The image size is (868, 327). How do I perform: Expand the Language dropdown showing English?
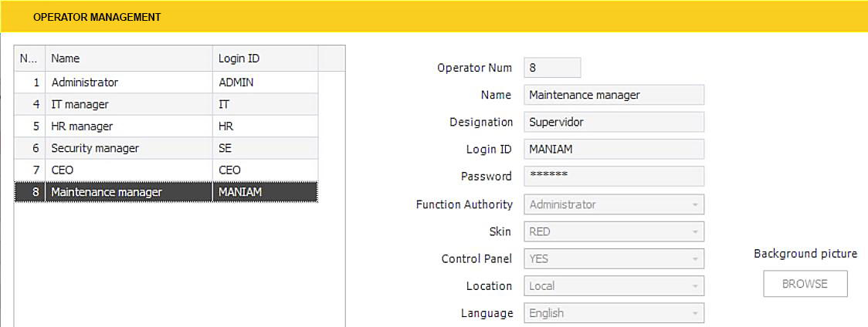614,312
